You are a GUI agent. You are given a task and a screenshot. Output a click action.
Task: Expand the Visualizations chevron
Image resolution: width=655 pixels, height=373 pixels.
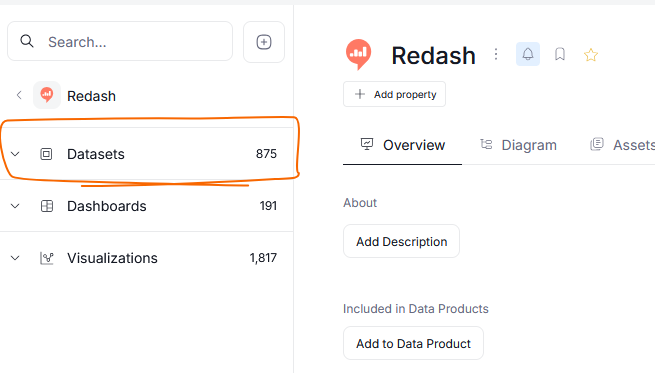(15, 258)
